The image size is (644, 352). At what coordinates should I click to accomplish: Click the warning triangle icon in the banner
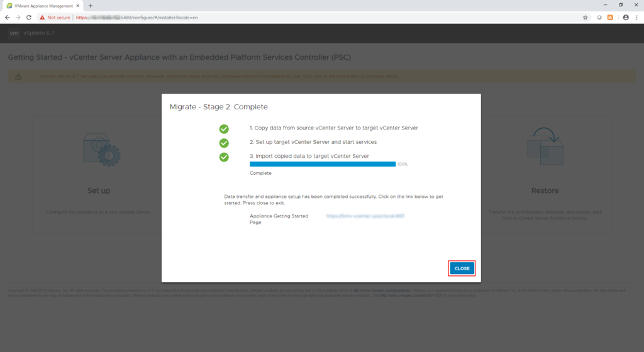(x=18, y=77)
